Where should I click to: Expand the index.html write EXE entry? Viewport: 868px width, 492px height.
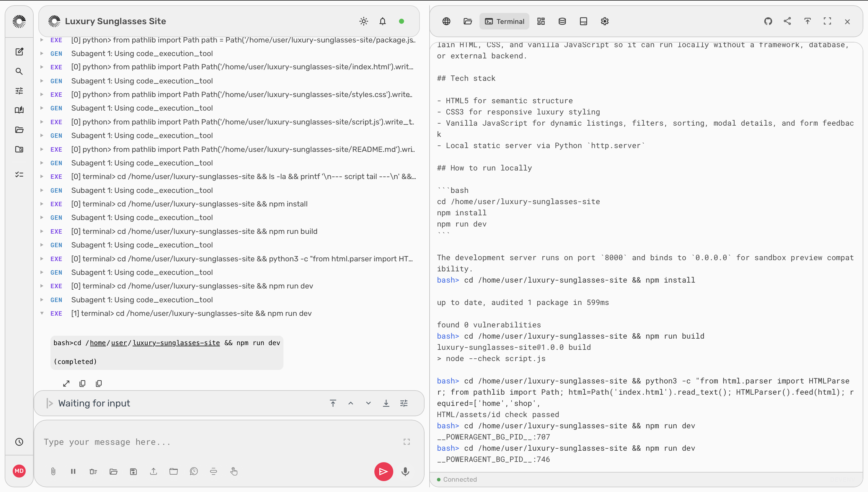tap(42, 67)
